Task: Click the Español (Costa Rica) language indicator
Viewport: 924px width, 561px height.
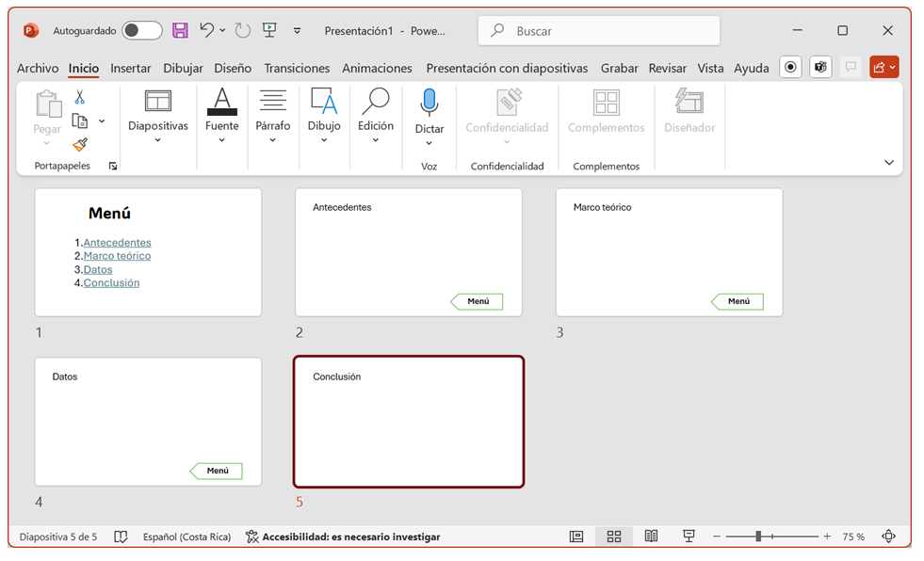Action: (x=186, y=537)
